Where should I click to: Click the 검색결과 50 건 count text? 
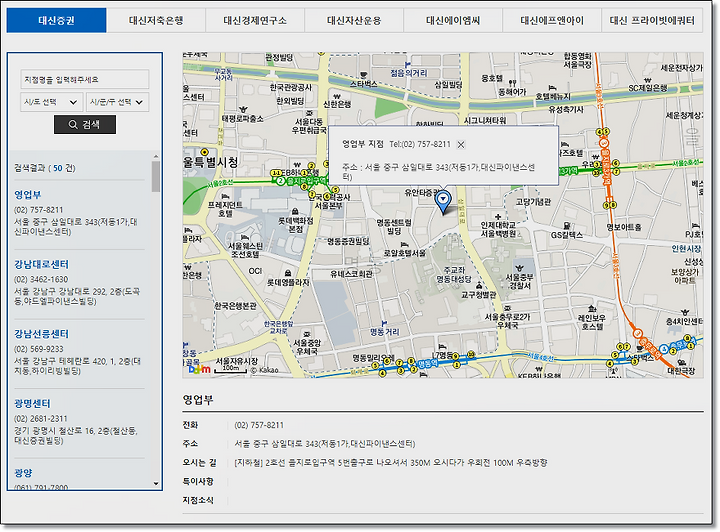(x=45, y=168)
